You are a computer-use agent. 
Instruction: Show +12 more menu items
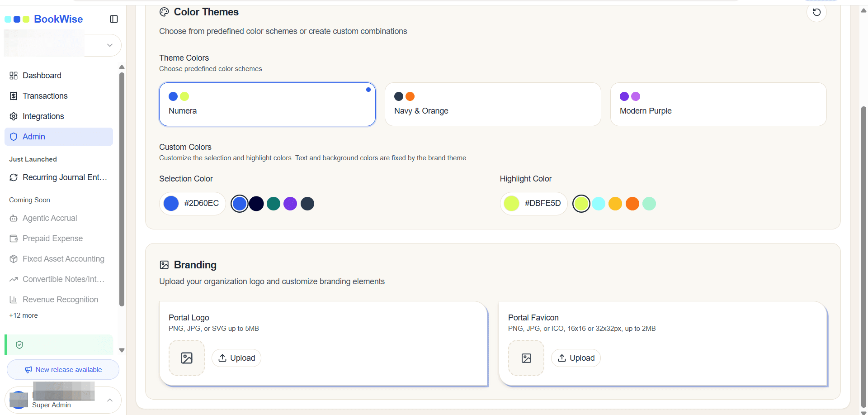point(24,315)
